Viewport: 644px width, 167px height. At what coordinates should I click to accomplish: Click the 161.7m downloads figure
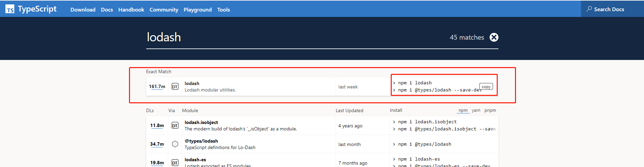157,86
